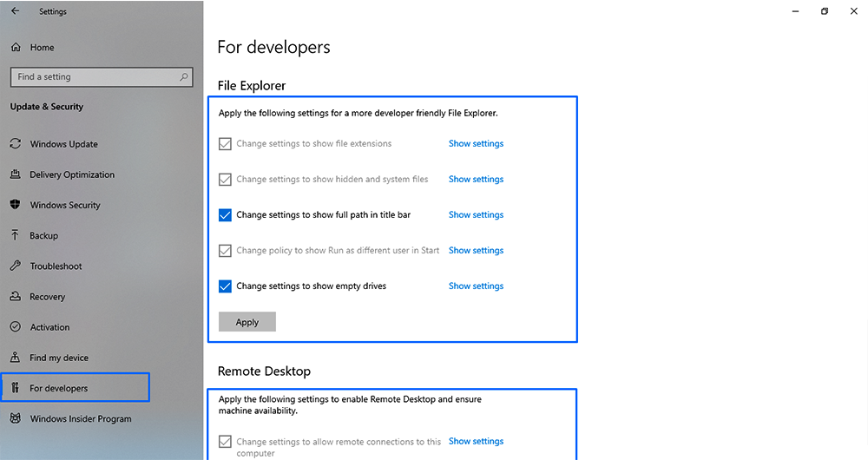Toggle allow remote connections checkbox

[x=225, y=442]
